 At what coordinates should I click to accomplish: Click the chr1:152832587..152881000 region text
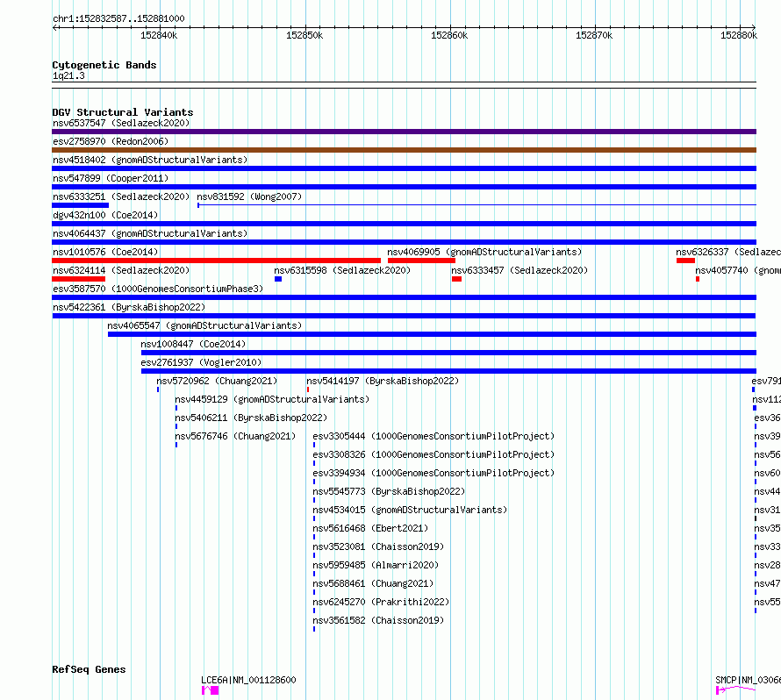(118, 19)
